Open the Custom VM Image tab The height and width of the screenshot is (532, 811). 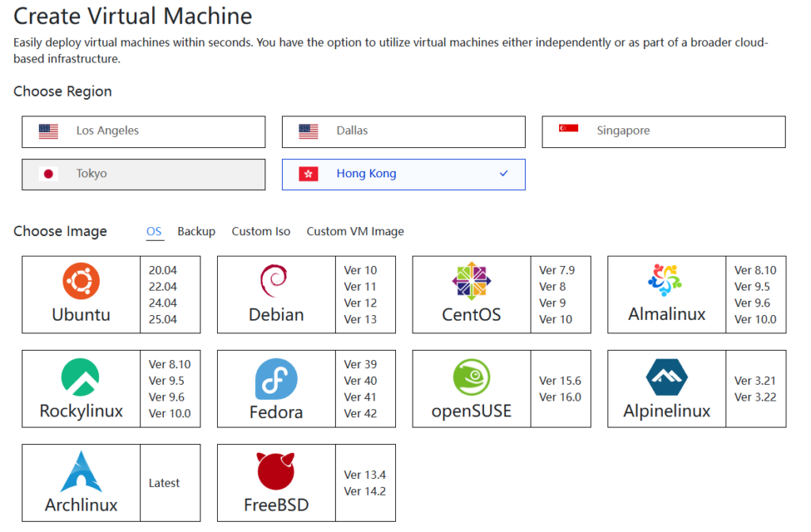(x=355, y=231)
